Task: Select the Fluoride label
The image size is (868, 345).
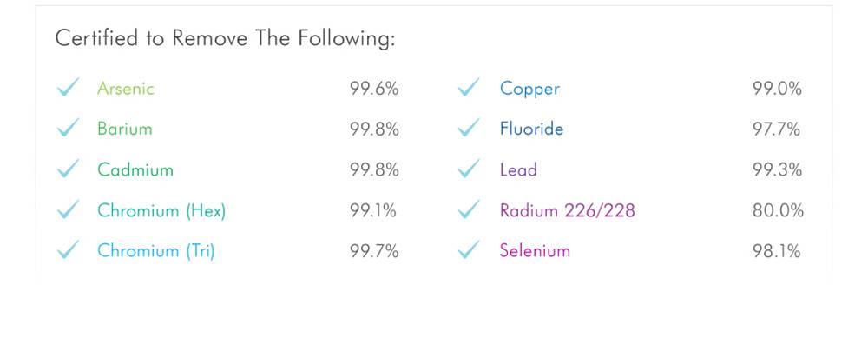Action: (x=531, y=129)
